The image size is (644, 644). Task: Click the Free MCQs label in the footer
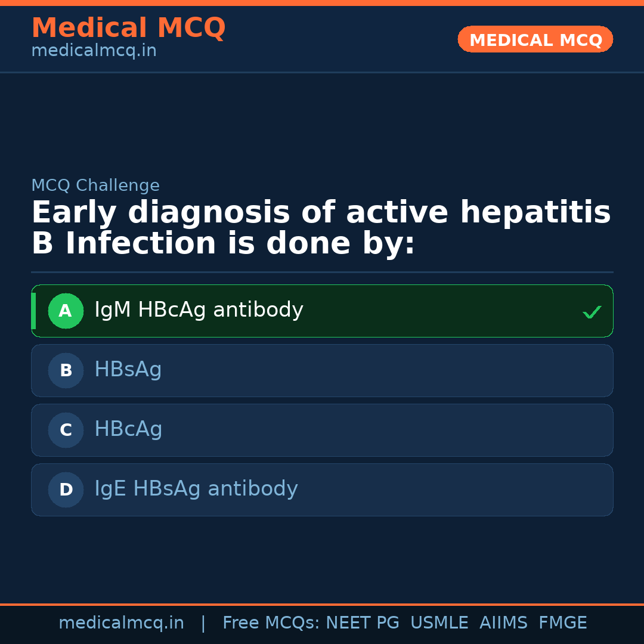271,623
